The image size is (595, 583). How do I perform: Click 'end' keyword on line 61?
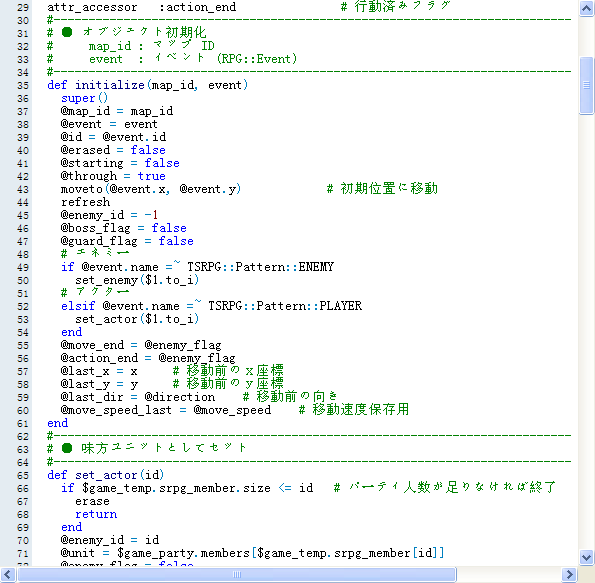click(x=57, y=423)
